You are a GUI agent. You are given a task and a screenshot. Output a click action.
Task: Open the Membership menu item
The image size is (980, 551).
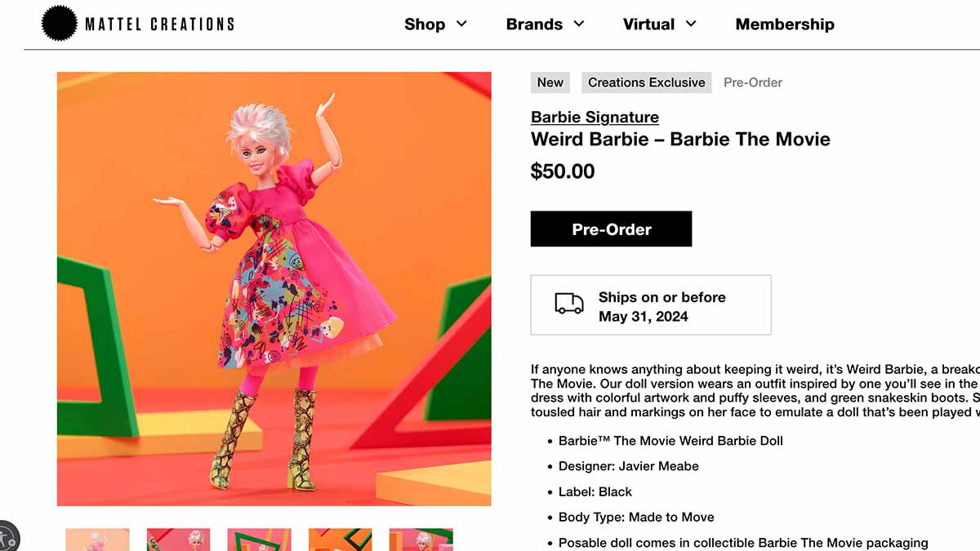[x=785, y=24]
